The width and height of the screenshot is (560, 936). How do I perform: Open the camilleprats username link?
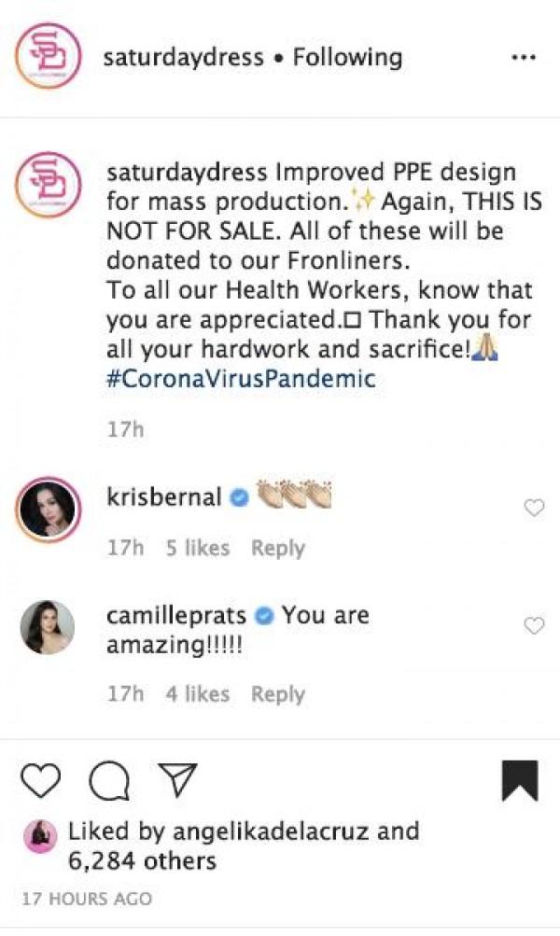pyautogui.click(x=176, y=615)
